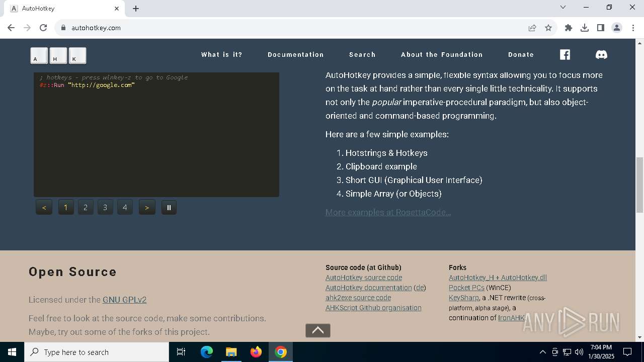This screenshot has height=362, width=644.
Task: Open volume control in tray
Action: tap(579, 352)
